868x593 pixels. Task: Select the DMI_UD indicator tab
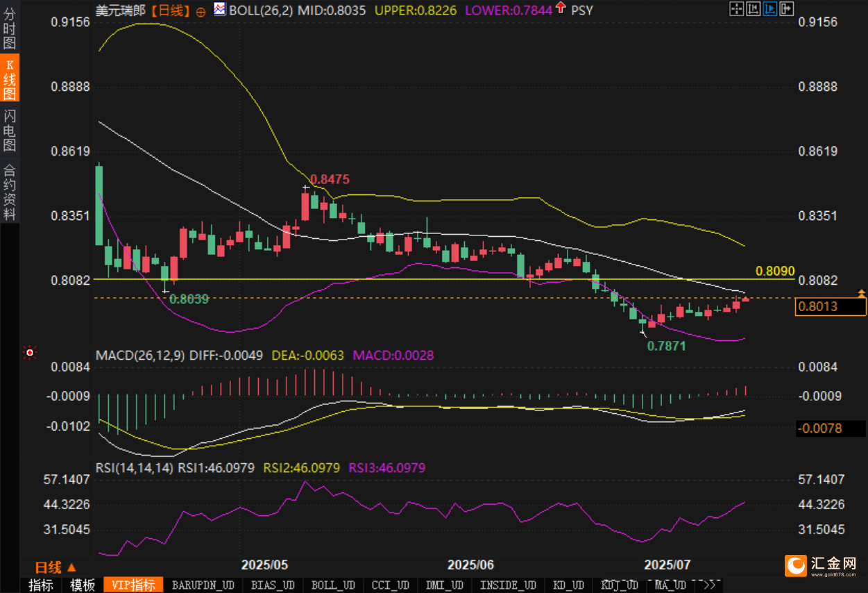444,585
